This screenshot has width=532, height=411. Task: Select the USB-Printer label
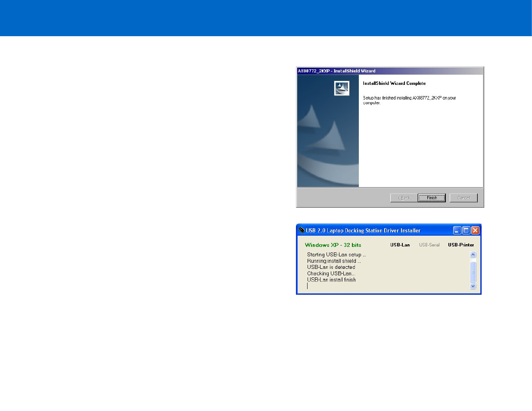pyautogui.click(x=461, y=245)
